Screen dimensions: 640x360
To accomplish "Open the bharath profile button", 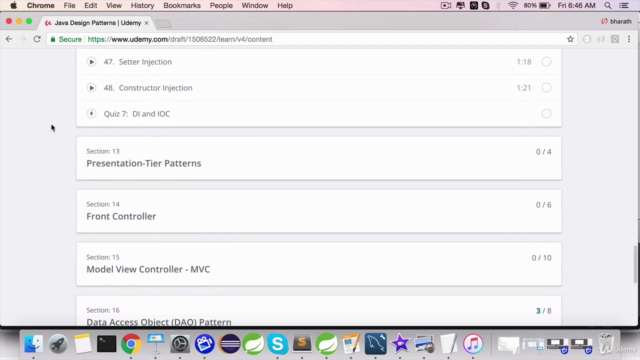I will coord(616,21).
